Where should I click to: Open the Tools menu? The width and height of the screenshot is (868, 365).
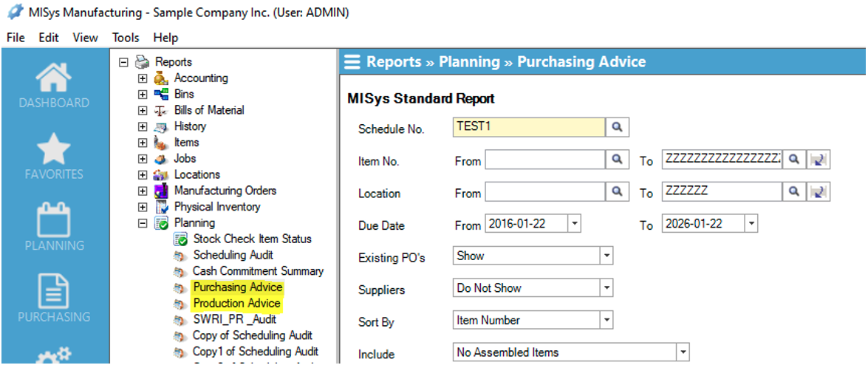126,38
